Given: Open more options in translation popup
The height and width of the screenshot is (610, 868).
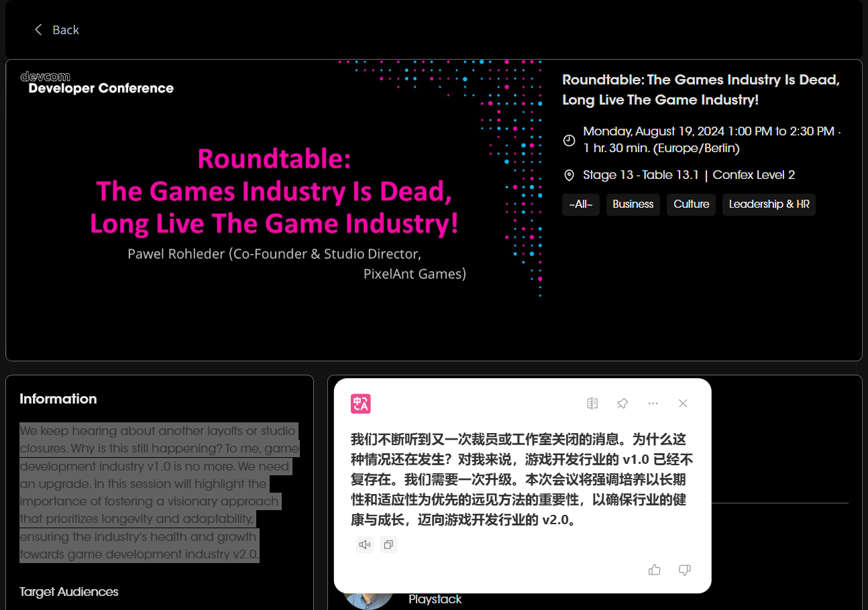Looking at the screenshot, I should (653, 404).
